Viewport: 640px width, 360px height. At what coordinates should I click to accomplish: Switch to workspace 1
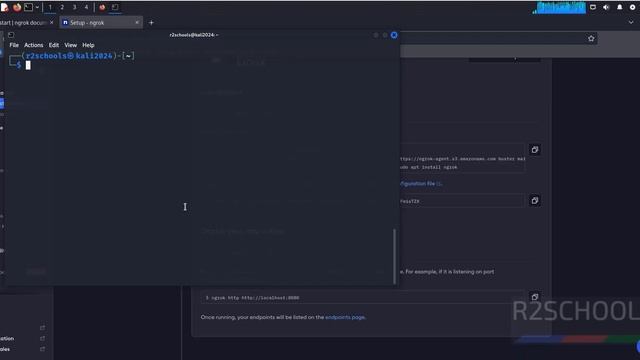pyautogui.click(x=50, y=7)
